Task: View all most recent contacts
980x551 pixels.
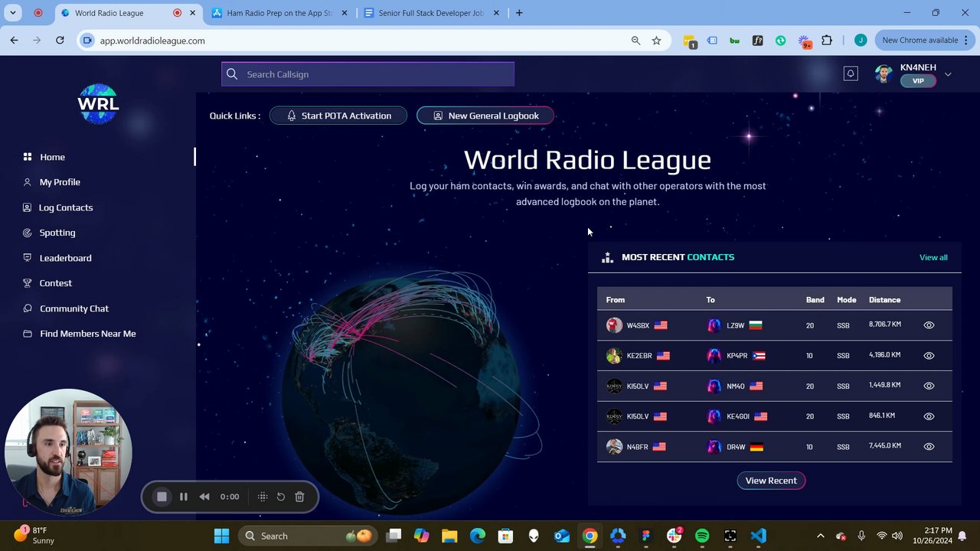Action: point(933,257)
